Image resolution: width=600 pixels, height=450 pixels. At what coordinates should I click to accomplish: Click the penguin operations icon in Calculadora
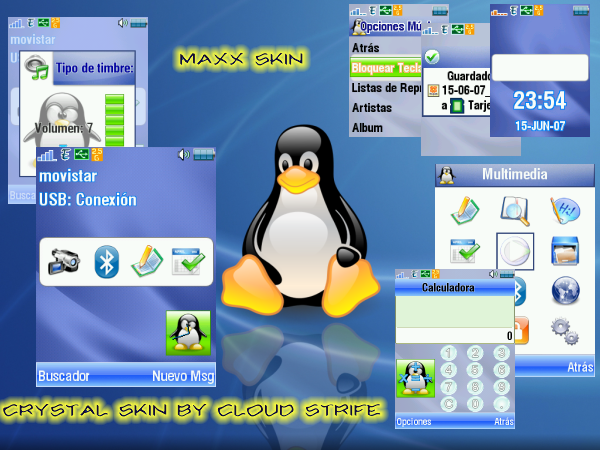pyautogui.click(x=416, y=378)
